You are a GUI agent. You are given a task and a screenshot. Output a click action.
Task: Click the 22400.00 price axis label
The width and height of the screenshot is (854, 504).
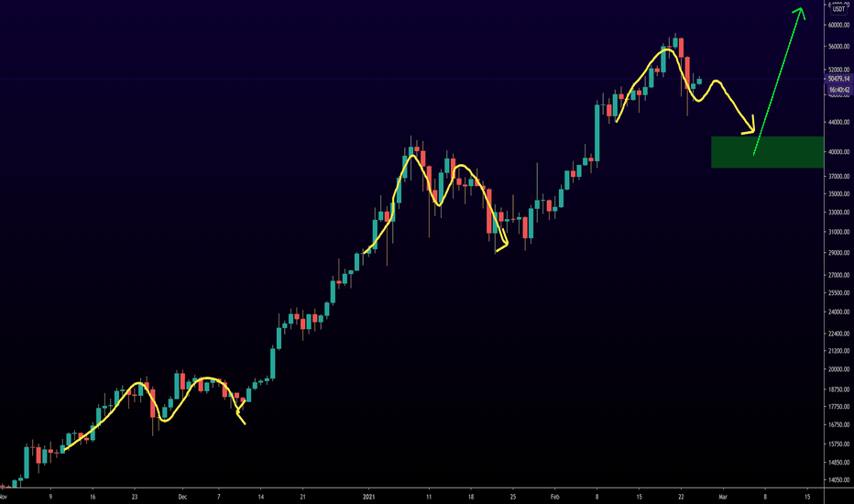[x=839, y=334]
